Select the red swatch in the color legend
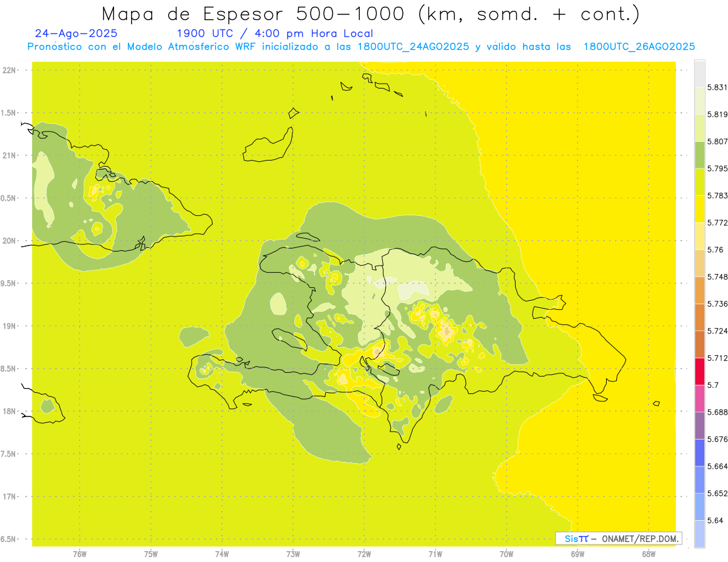The image size is (728, 562). [x=699, y=371]
